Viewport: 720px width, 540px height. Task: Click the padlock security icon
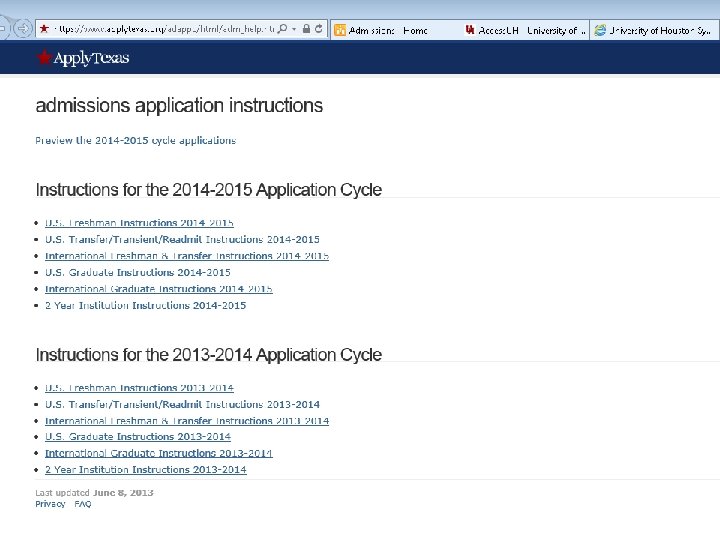point(306,30)
